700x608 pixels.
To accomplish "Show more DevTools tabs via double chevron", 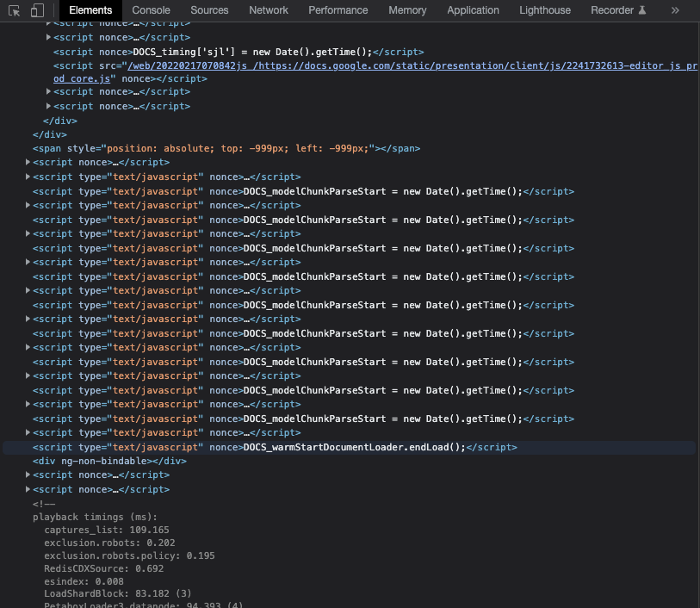I will tap(675, 10).
